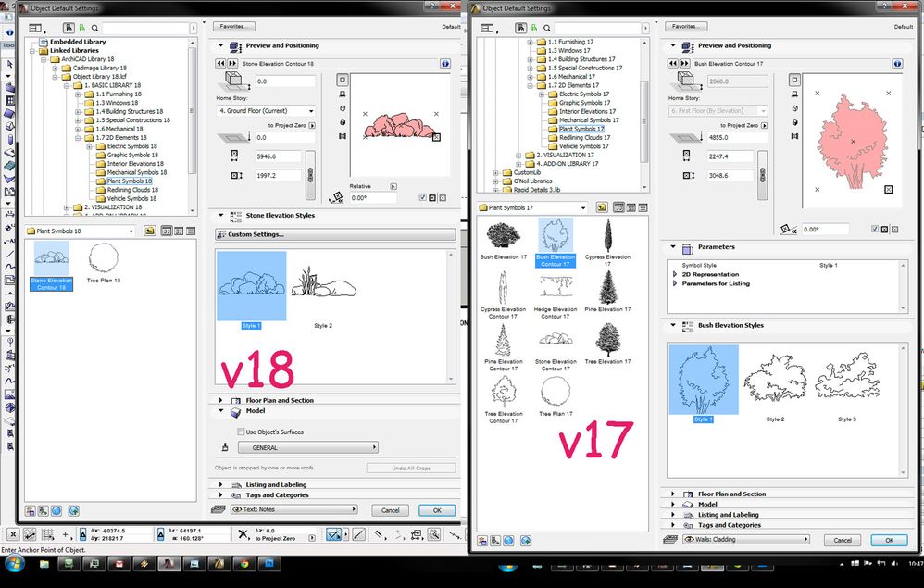The height and width of the screenshot is (588, 924).
Task: Click chain link proportions icon v18
Action: click(310, 175)
